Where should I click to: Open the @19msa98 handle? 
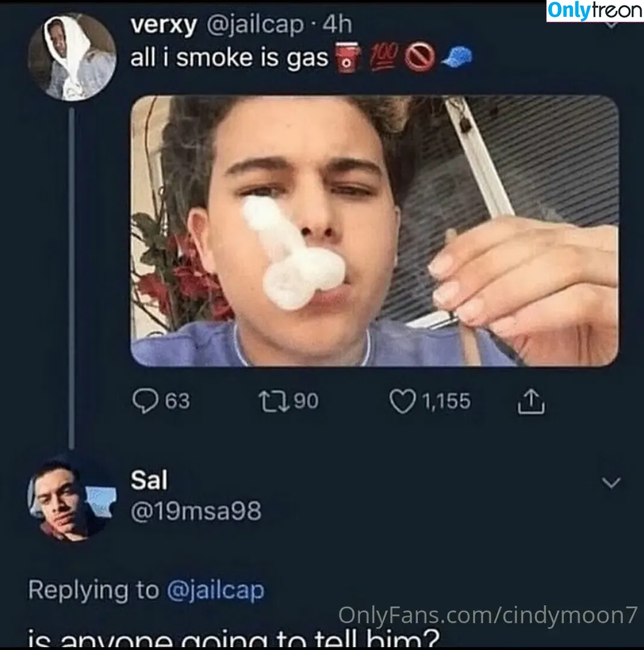point(196,511)
